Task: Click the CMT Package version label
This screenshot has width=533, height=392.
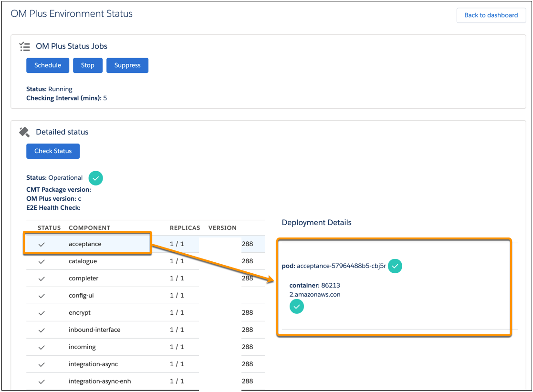Action: [59, 189]
